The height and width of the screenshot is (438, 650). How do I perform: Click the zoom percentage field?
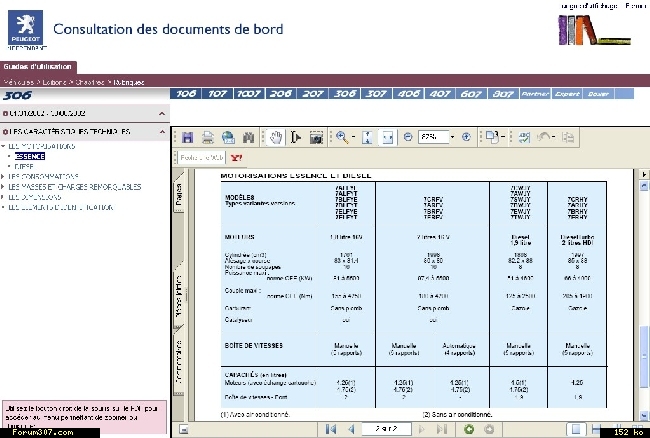click(x=433, y=137)
